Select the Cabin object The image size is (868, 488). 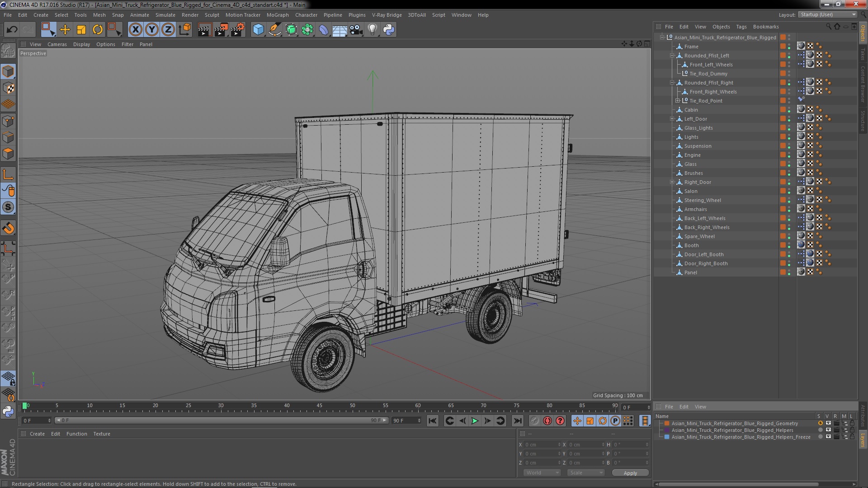click(691, 110)
